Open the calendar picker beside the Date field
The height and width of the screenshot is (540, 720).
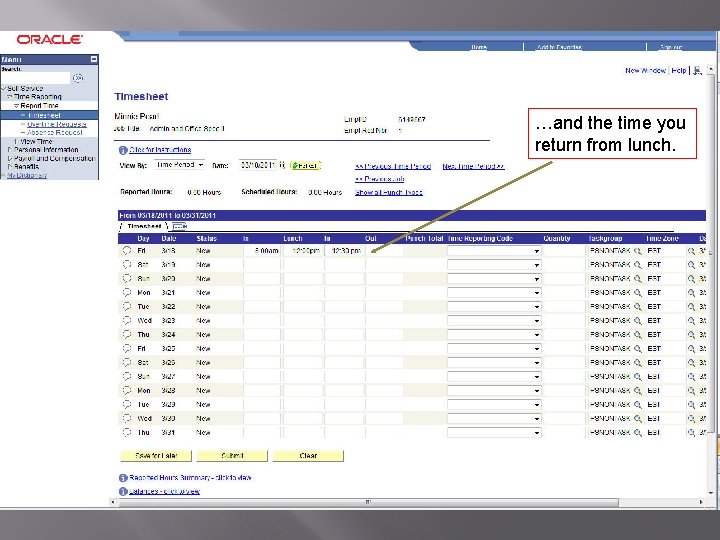282,165
